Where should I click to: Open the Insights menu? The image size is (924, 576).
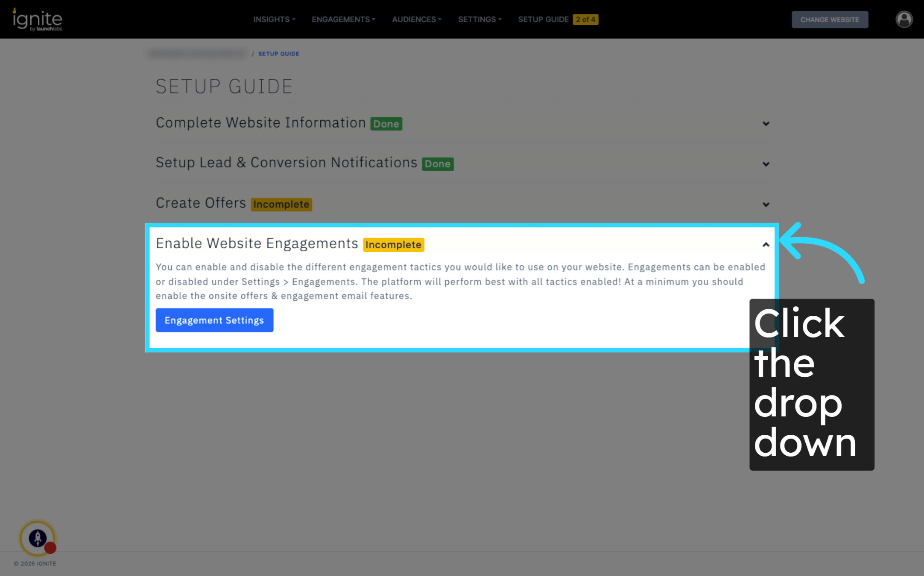(x=274, y=20)
